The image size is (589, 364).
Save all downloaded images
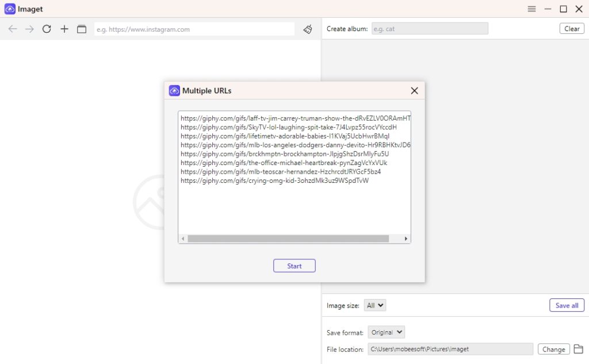tap(567, 305)
